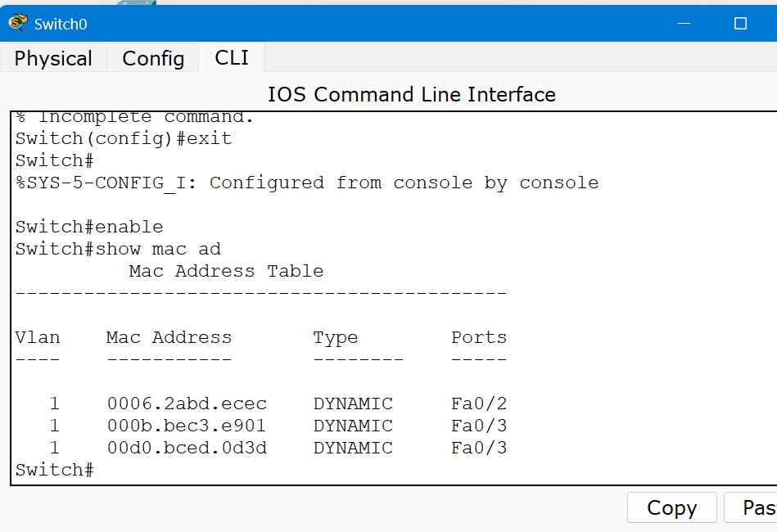Click the %SYS-5-CONFIG_I console message
777x532 pixels.
pos(307,183)
